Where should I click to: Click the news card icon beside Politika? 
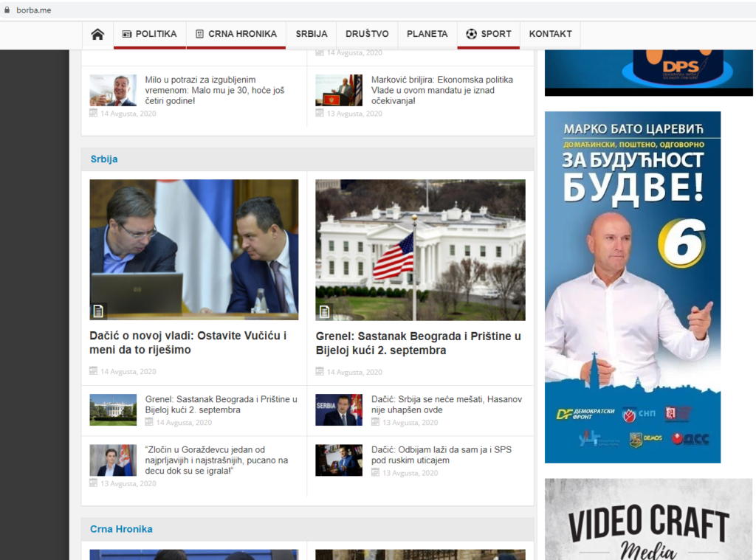(127, 34)
